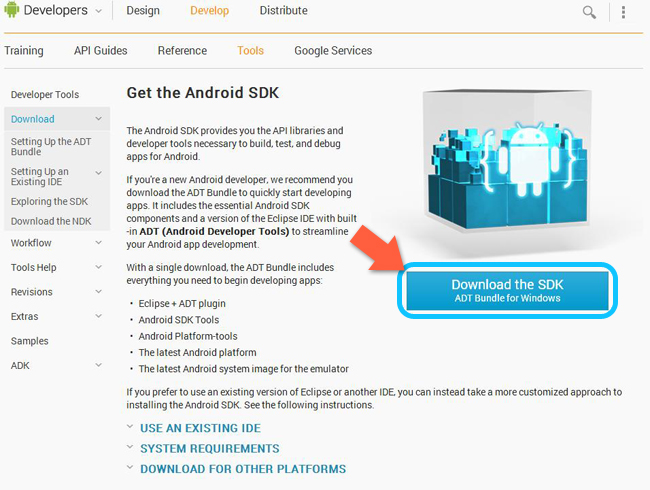Toggle chevron beside SYSTEM REQUIREMENTS

point(130,447)
